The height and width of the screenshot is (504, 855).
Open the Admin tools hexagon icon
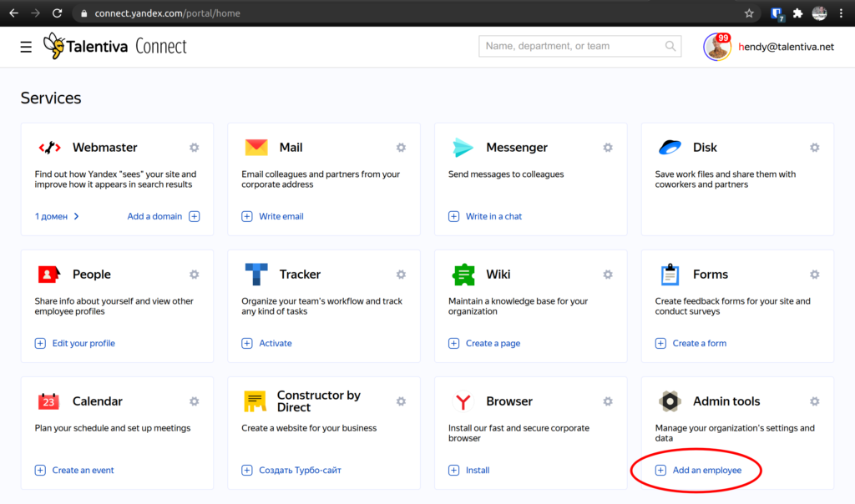tap(670, 401)
